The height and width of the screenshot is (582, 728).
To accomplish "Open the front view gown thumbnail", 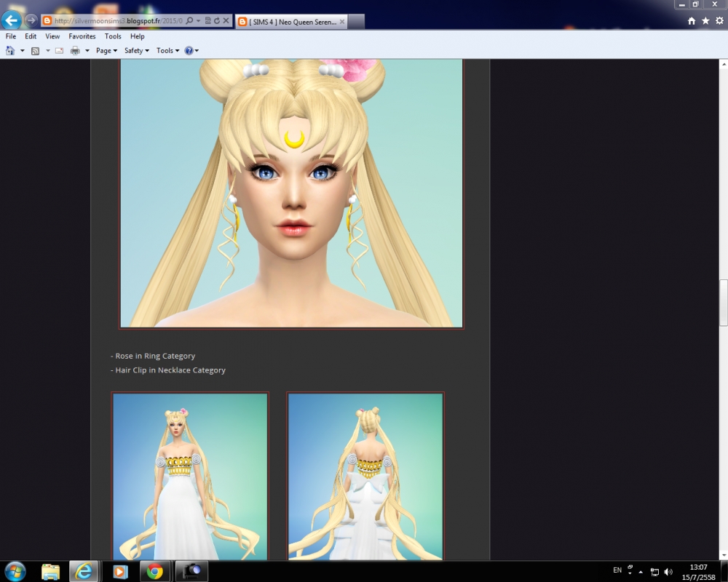I will tap(190, 477).
